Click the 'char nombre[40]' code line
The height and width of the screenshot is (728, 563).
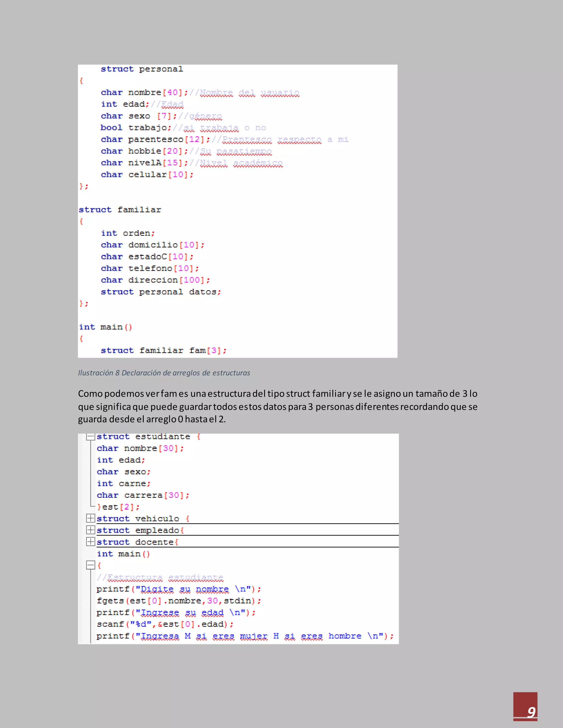(144, 92)
